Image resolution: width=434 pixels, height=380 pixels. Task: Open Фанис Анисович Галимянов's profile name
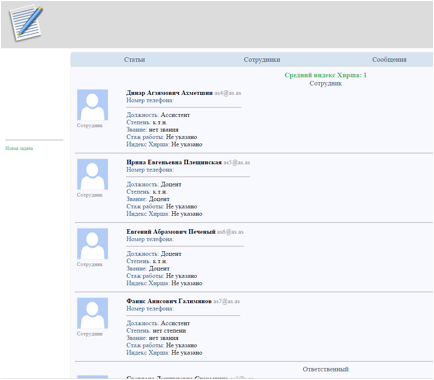click(169, 301)
